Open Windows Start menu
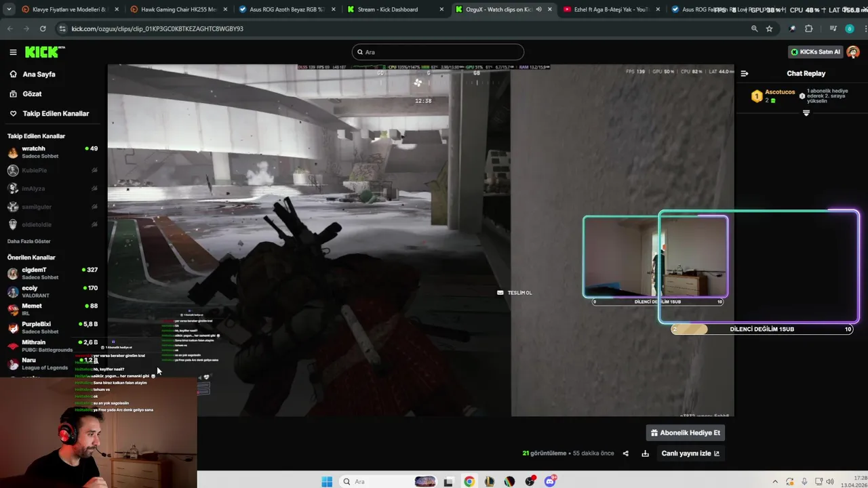Screen dimensions: 868x488 click(327, 481)
